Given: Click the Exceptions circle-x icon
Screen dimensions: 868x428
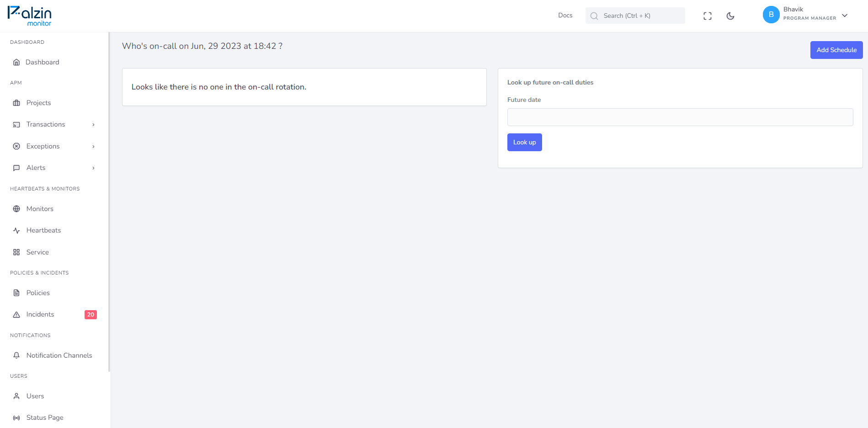Looking at the screenshot, I should tap(16, 146).
